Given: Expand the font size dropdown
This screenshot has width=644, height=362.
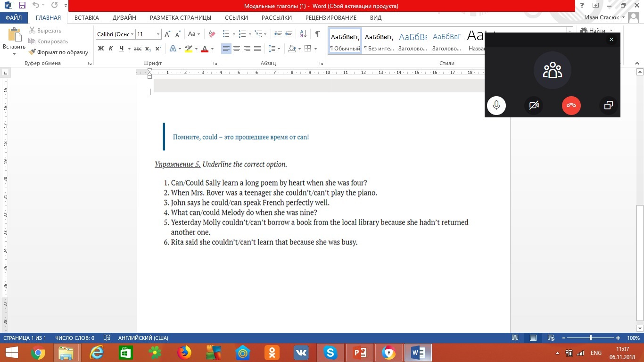Looking at the screenshot, I should point(158,34).
